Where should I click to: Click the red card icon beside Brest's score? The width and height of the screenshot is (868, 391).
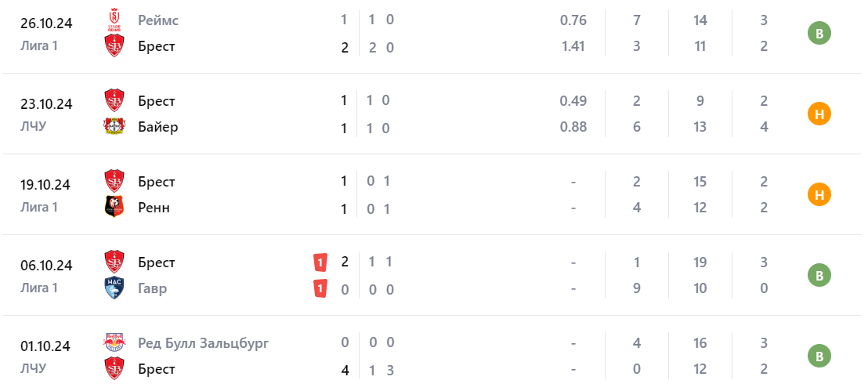coord(320,262)
